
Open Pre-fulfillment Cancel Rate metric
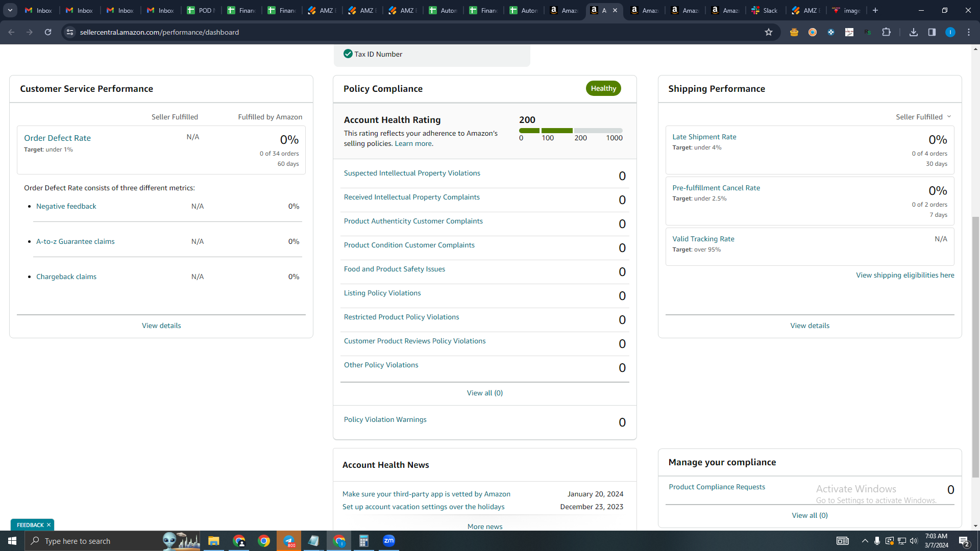(716, 188)
